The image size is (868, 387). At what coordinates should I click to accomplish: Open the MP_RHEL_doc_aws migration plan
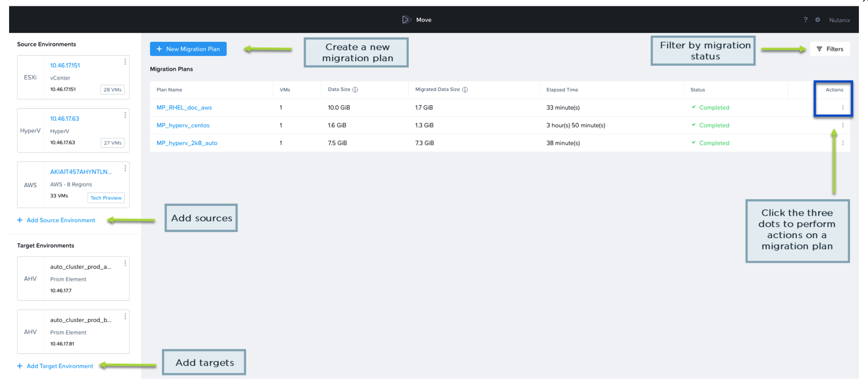(x=184, y=107)
